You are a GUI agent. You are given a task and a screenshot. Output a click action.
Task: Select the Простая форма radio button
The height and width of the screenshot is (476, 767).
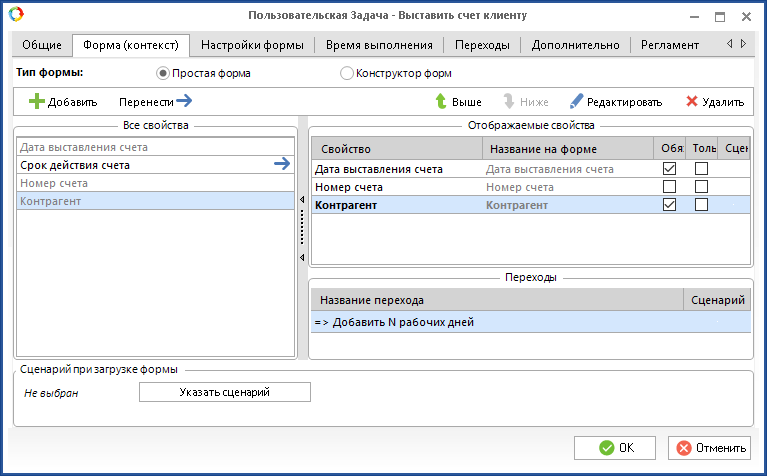(164, 73)
